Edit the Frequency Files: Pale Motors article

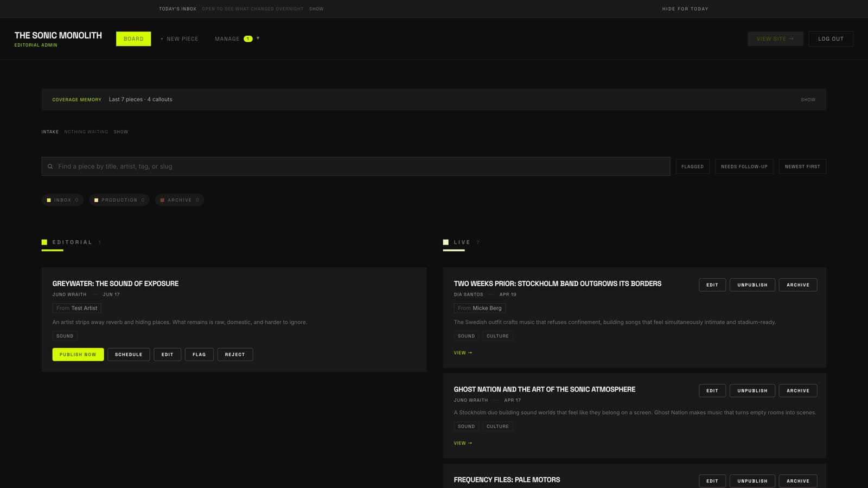(x=712, y=481)
